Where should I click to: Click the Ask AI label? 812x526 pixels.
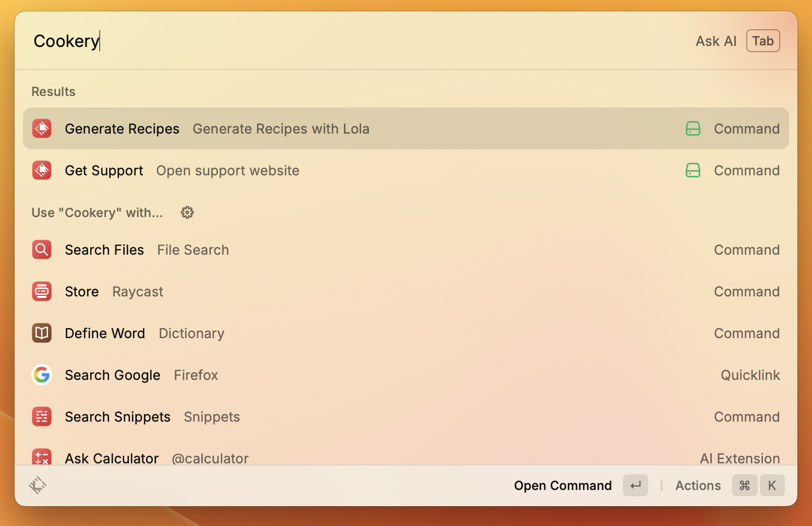(716, 41)
